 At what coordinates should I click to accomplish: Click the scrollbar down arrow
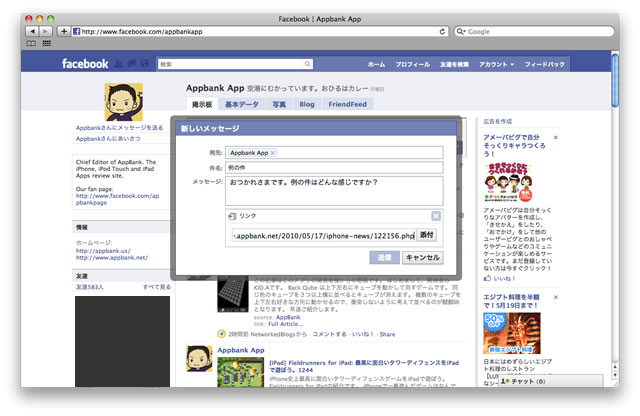tap(615, 374)
